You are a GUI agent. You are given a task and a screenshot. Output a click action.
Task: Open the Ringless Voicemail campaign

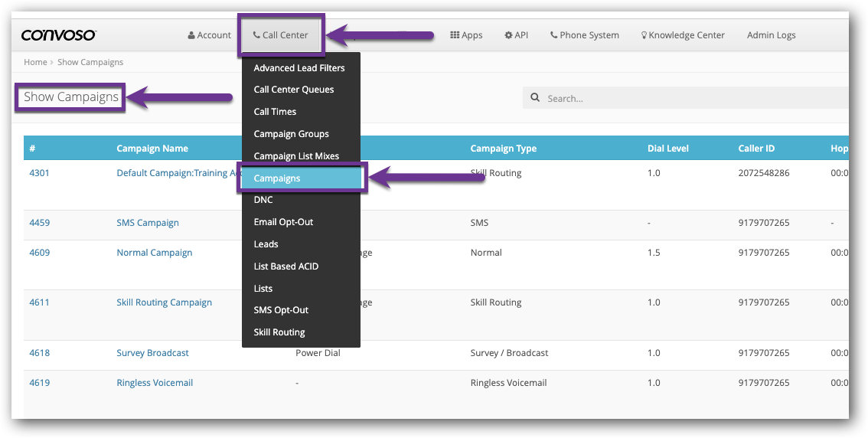click(x=155, y=383)
